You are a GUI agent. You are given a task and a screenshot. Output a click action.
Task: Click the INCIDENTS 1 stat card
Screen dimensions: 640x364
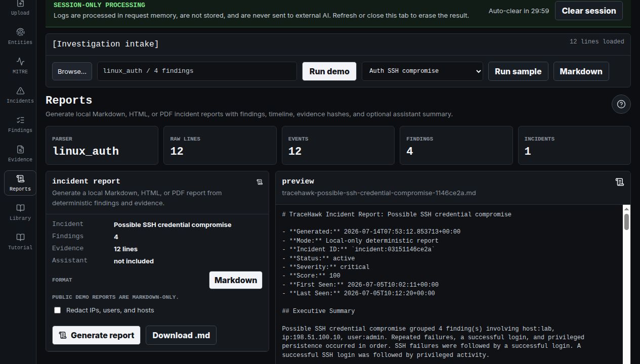tap(574, 145)
